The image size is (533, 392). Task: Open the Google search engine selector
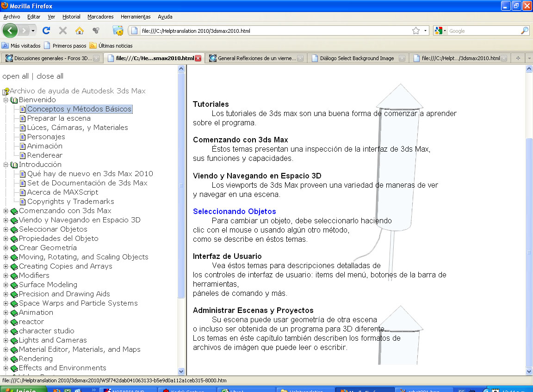(x=440, y=31)
